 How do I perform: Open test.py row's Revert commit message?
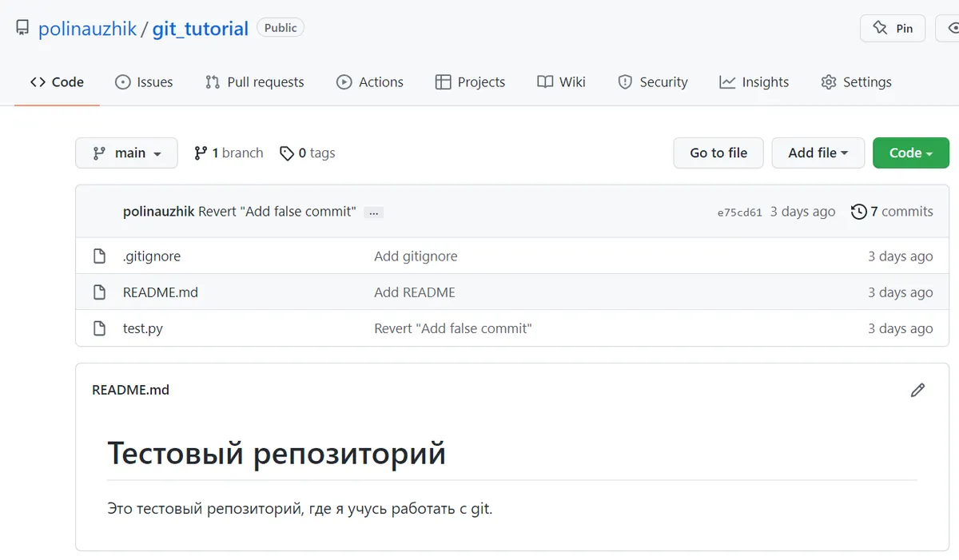453,328
